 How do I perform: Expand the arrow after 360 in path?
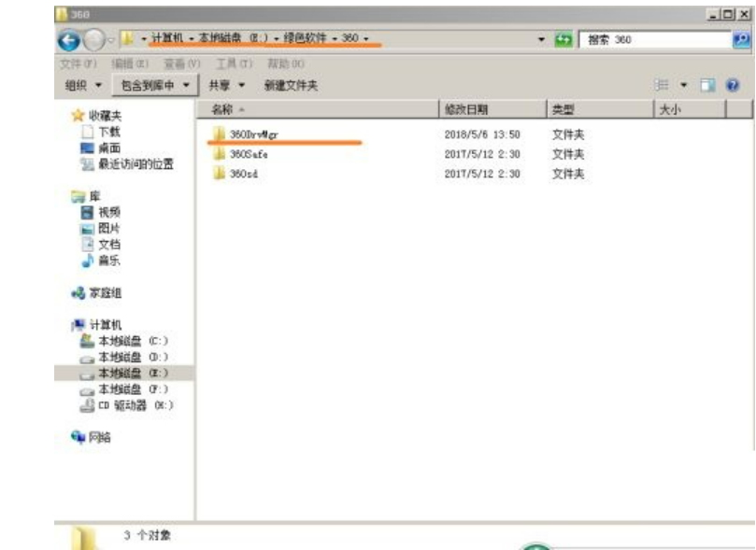pos(366,38)
